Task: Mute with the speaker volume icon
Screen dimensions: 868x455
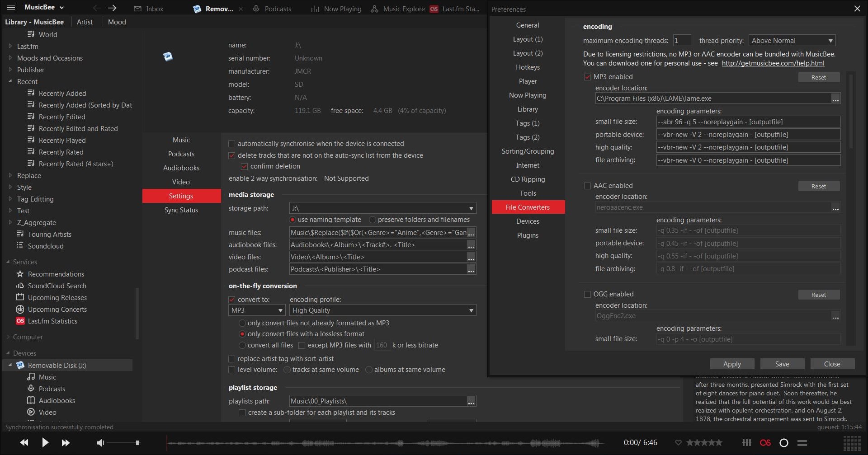Action: 100,443
